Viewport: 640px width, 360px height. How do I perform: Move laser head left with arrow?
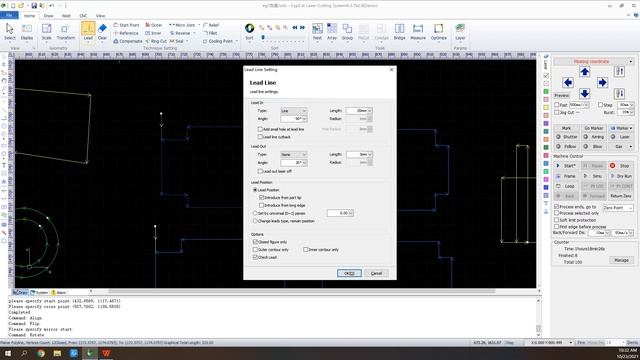tap(568, 83)
